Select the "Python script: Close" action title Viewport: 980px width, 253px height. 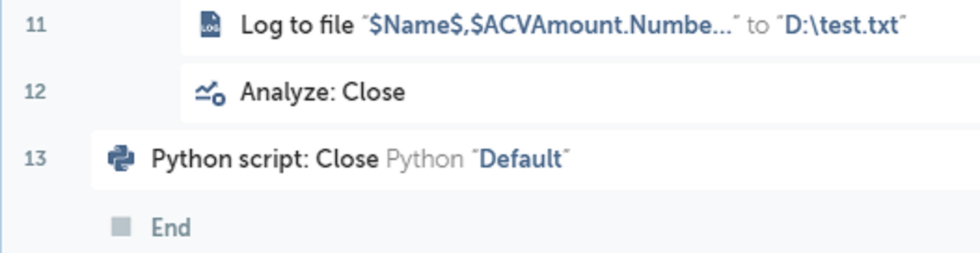(265, 159)
